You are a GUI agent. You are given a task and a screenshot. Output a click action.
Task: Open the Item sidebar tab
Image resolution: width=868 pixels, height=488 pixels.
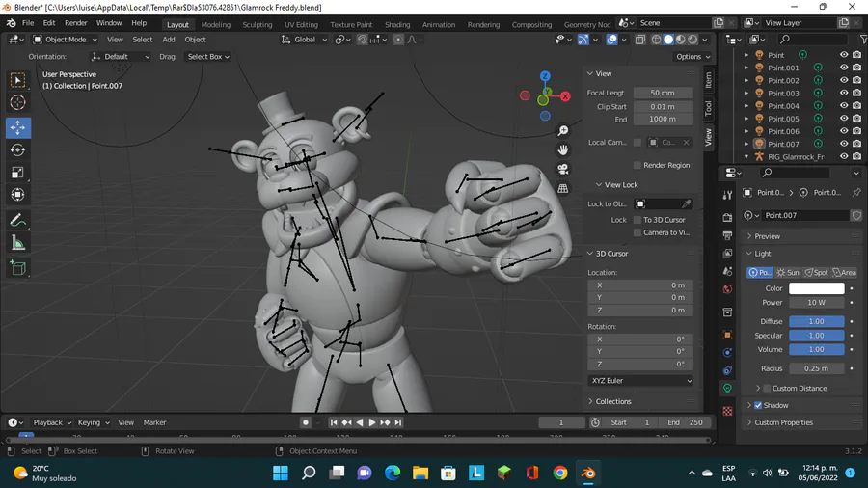(708, 80)
